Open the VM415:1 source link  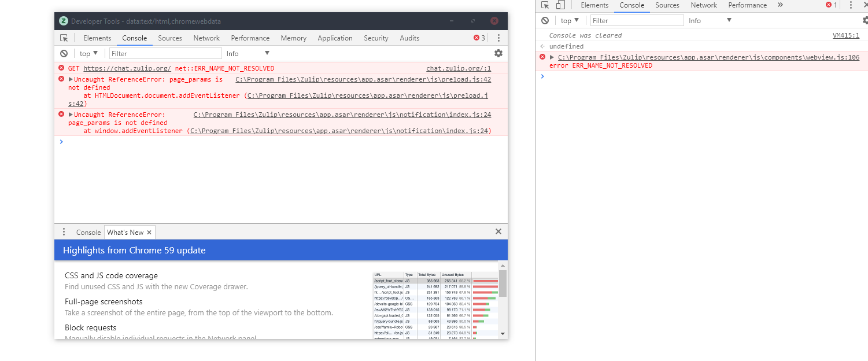pyautogui.click(x=846, y=35)
